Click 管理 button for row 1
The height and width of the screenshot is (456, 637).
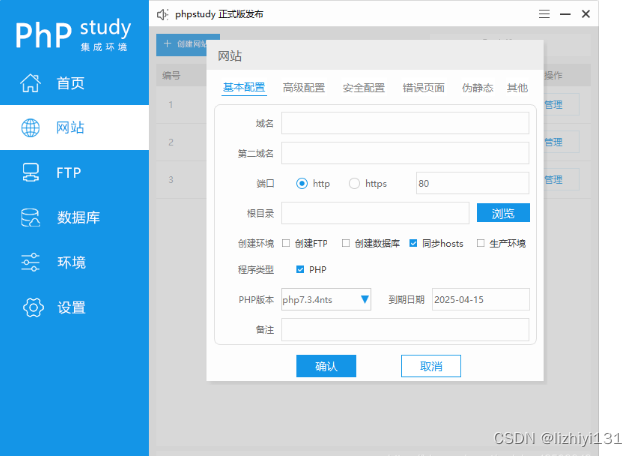coord(561,105)
